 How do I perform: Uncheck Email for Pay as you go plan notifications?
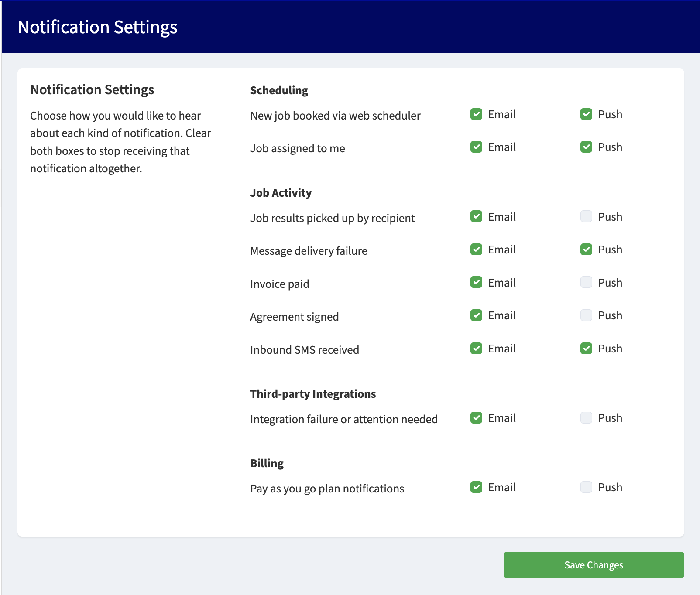[x=476, y=487]
